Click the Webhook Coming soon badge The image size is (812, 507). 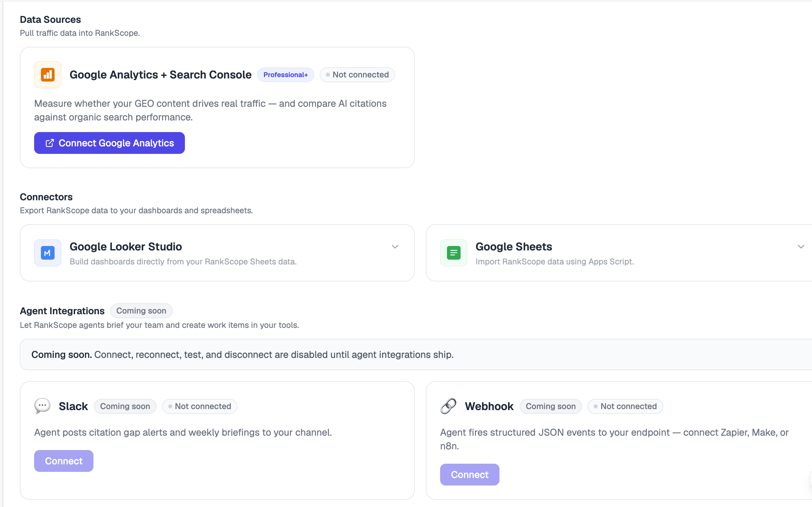(551, 406)
